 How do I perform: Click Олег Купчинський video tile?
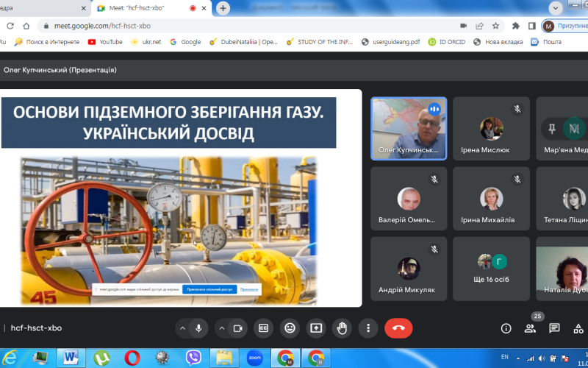pos(409,128)
